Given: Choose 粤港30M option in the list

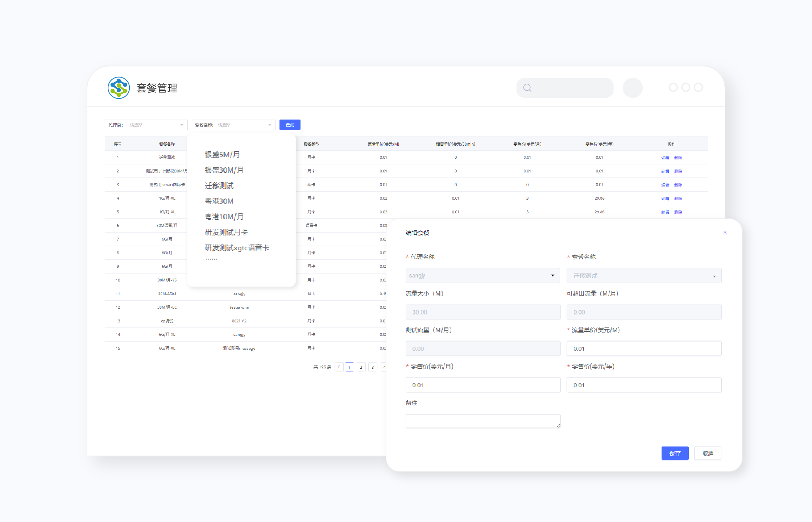Looking at the screenshot, I should [x=219, y=201].
